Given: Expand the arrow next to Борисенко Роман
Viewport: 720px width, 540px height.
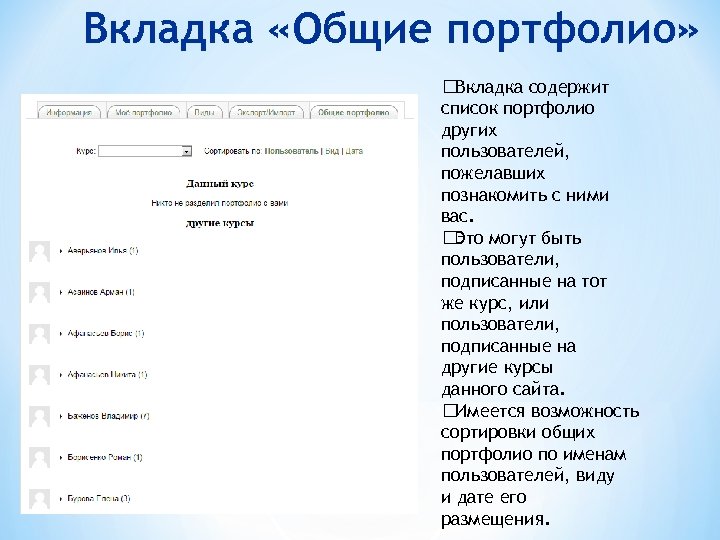Looking at the screenshot, I should click(61, 458).
